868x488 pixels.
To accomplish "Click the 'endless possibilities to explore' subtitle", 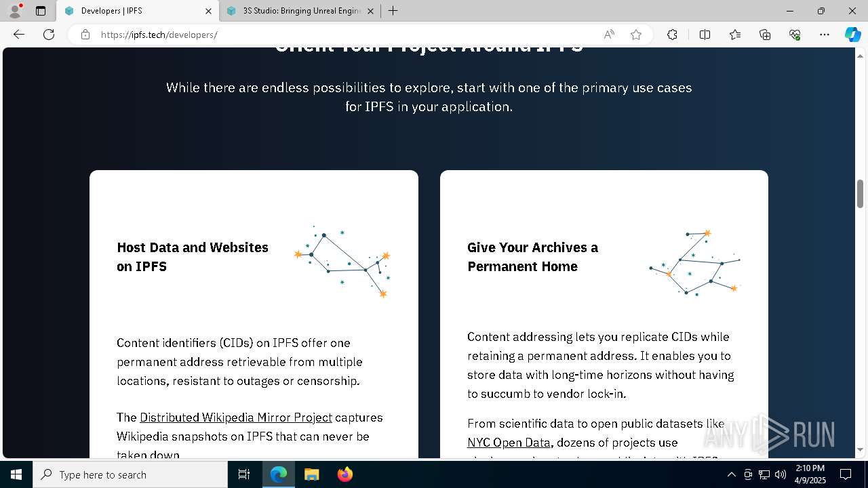I will [429, 97].
